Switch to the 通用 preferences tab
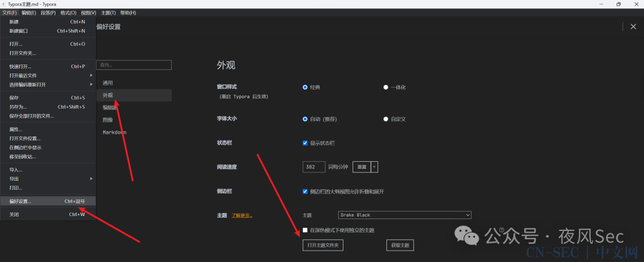Screen dimensions: 644x262 pos(134,83)
